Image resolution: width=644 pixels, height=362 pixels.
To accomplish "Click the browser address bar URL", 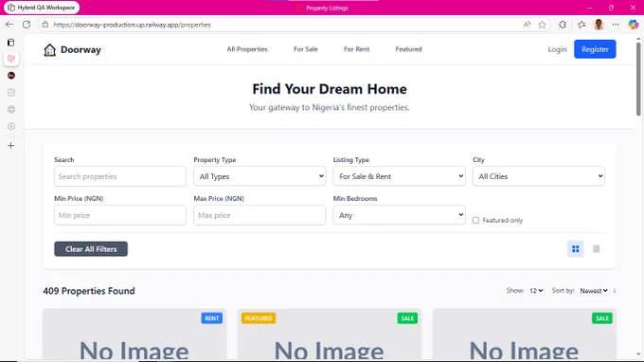I will click(132, 25).
